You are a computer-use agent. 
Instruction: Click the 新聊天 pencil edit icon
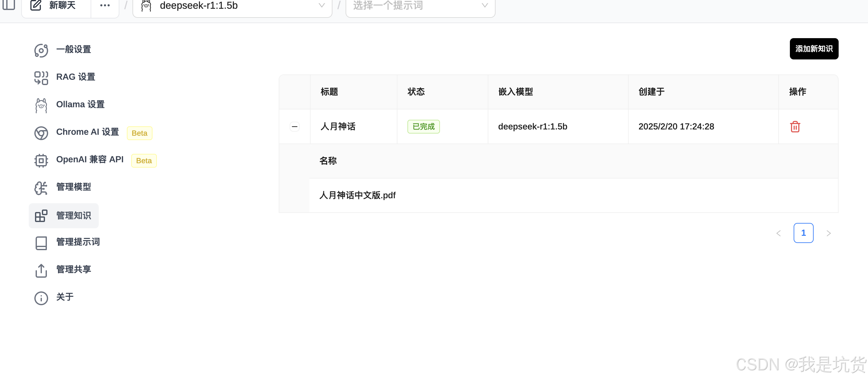(x=36, y=5)
